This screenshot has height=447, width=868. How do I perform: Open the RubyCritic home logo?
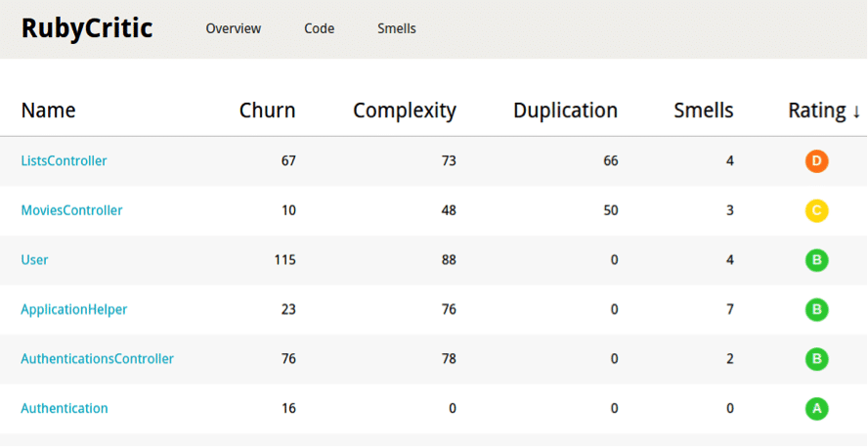(x=87, y=28)
